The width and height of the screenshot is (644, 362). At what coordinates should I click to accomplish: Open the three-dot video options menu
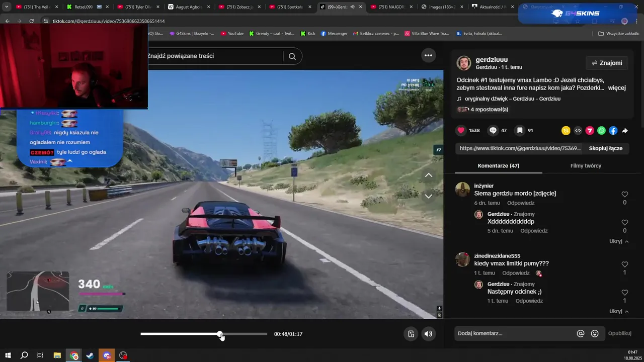pos(428,55)
